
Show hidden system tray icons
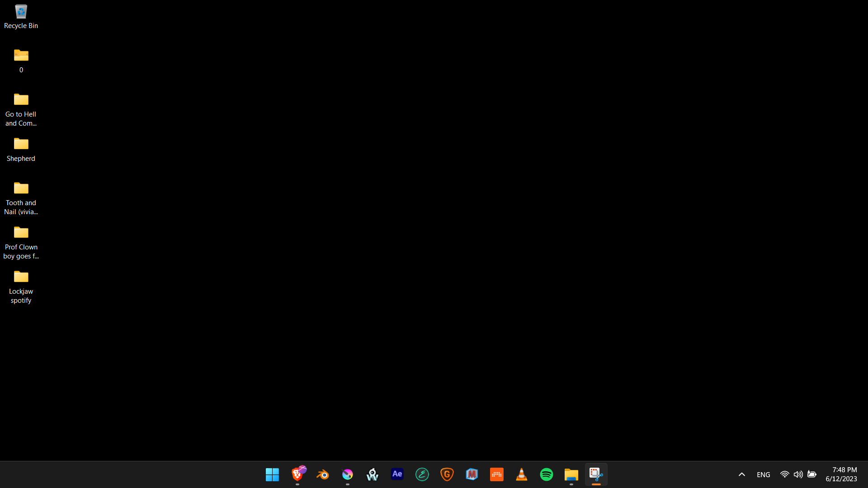741,474
